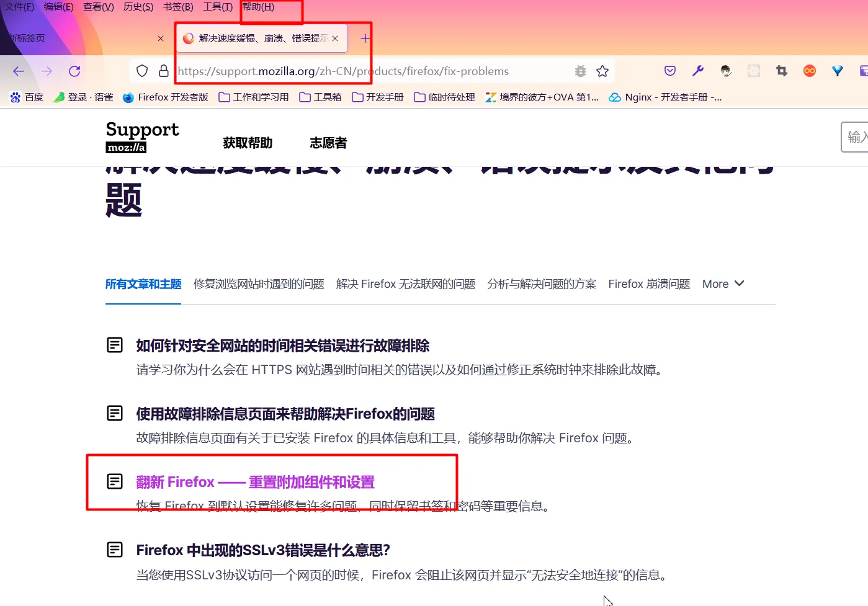Screen dimensions: 868x606
Task: Open the 志愿者 navigation menu
Action: pos(328,143)
